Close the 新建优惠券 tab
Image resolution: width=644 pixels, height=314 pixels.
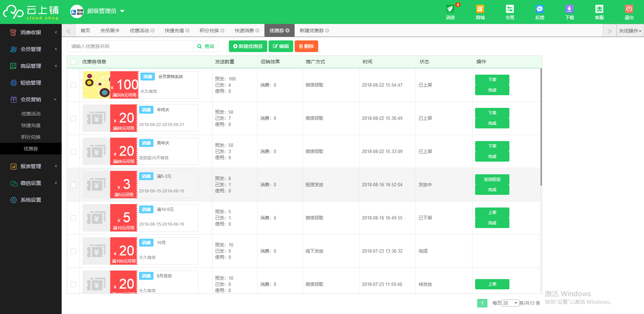[327, 30]
